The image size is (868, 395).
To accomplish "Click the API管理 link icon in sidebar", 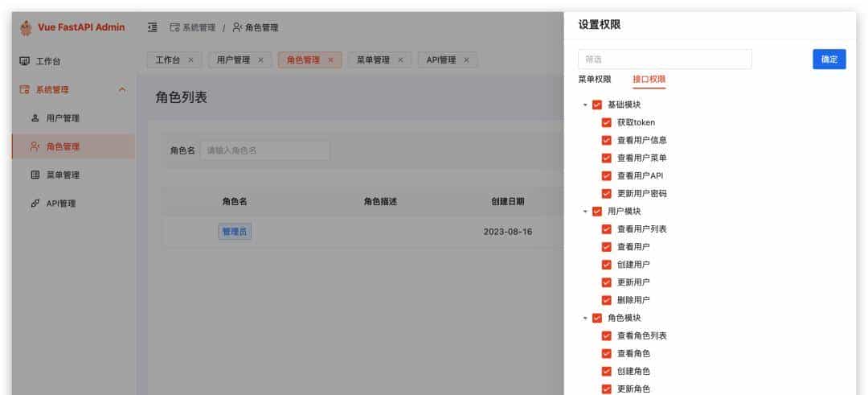I will pyautogui.click(x=35, y=204).
